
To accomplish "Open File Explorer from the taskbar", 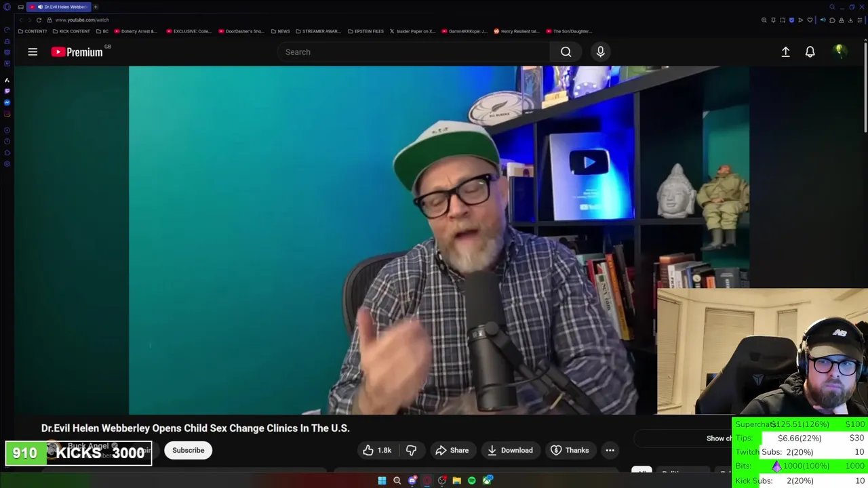I will click(x=457, y=481).
